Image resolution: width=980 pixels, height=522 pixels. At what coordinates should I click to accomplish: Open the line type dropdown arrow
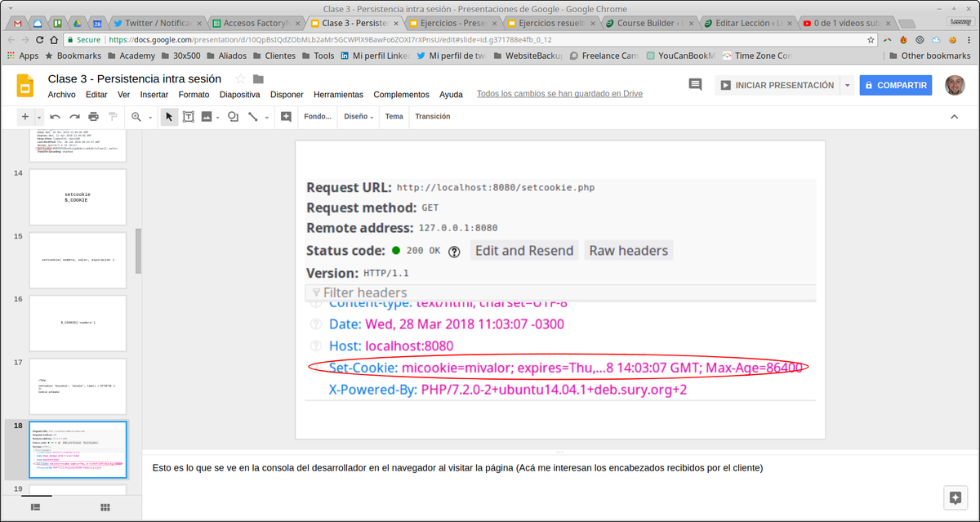[x=266, y=118]
